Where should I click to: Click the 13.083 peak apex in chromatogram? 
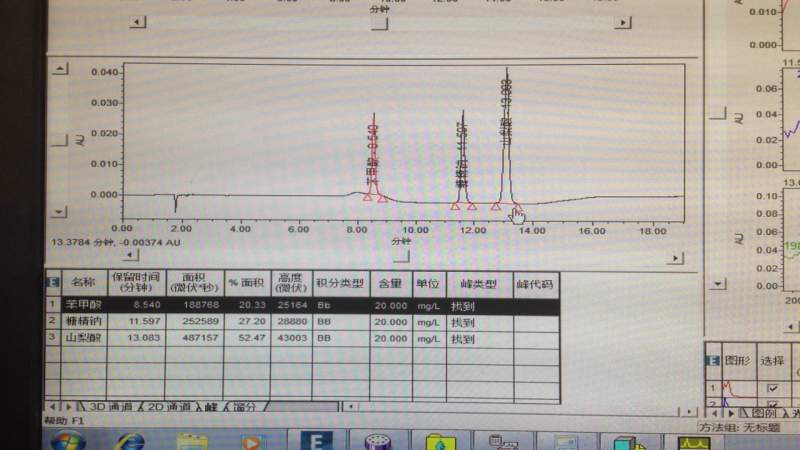pos(506,71)
